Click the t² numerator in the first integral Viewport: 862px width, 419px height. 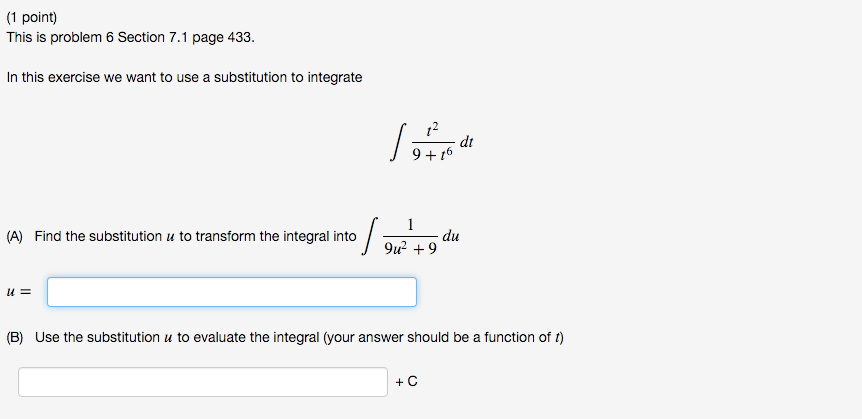[433, 131]
